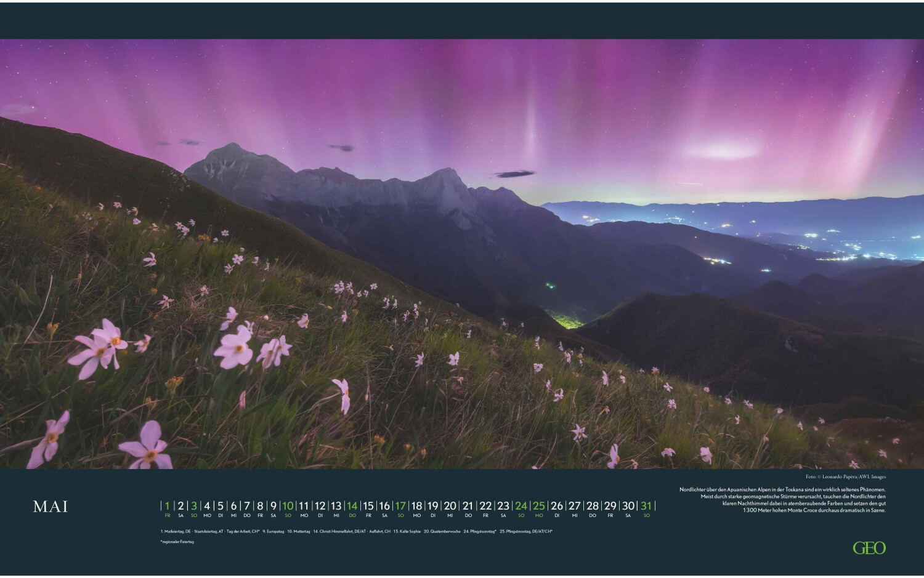Select date 20 labeled MI
Image resolution: width=924 pixels, height=578 pixels.
tap(450, 507)
